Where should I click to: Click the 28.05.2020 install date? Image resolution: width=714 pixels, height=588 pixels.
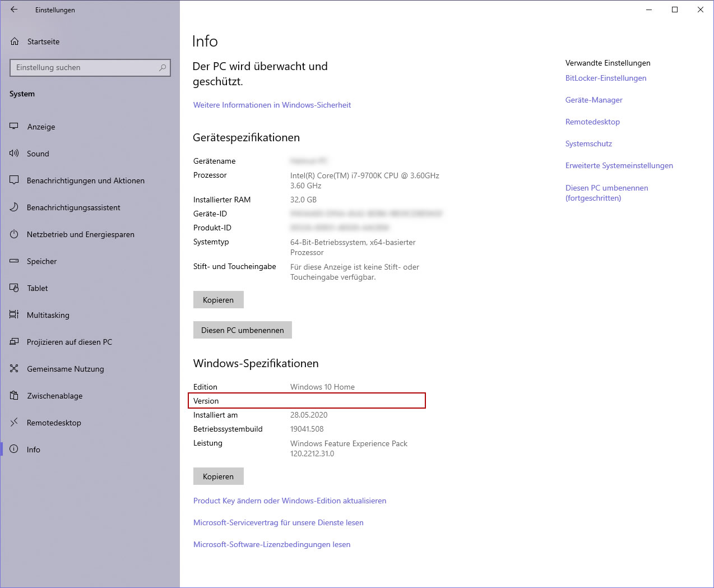tap(309, 415)
